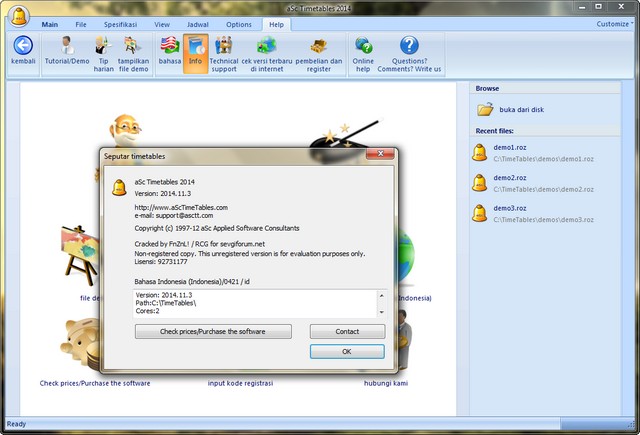Open the Tutorial/Demo ribbon icon
This screenshot has width=640, height=435.
67,45
